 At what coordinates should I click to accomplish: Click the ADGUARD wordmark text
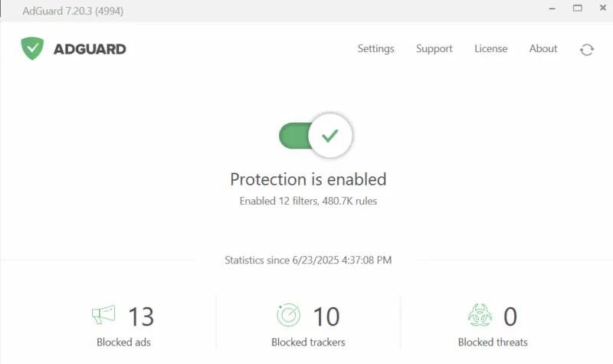(90, 49)
